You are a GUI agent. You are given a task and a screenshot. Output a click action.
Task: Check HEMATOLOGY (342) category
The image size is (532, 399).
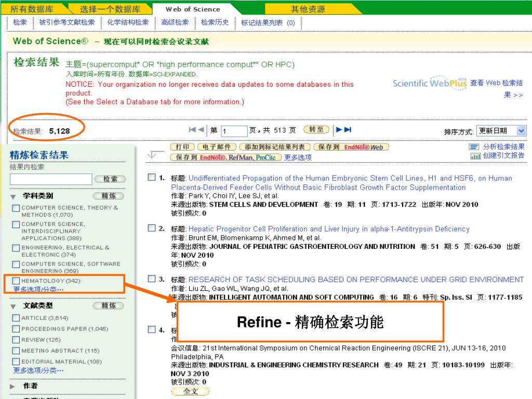(16, 281)
